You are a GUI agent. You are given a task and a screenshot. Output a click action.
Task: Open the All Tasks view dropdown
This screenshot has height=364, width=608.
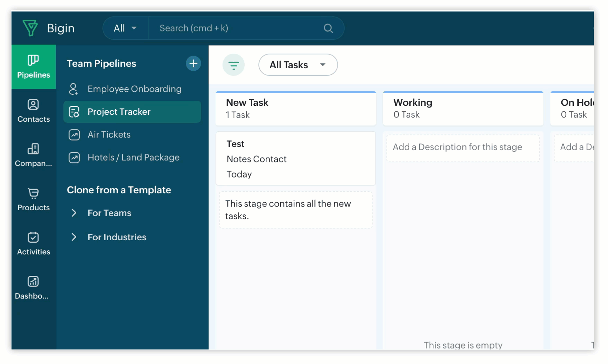pos(298,65)
